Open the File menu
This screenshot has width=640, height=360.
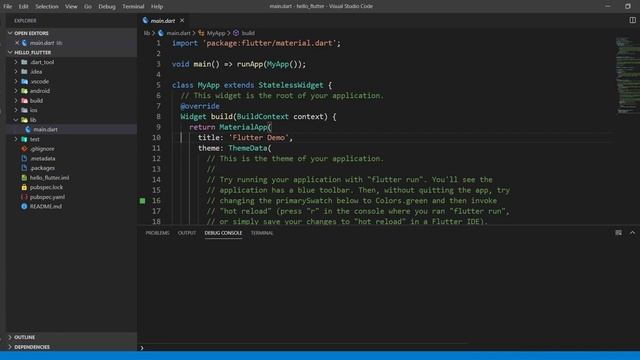coord(8,7)
